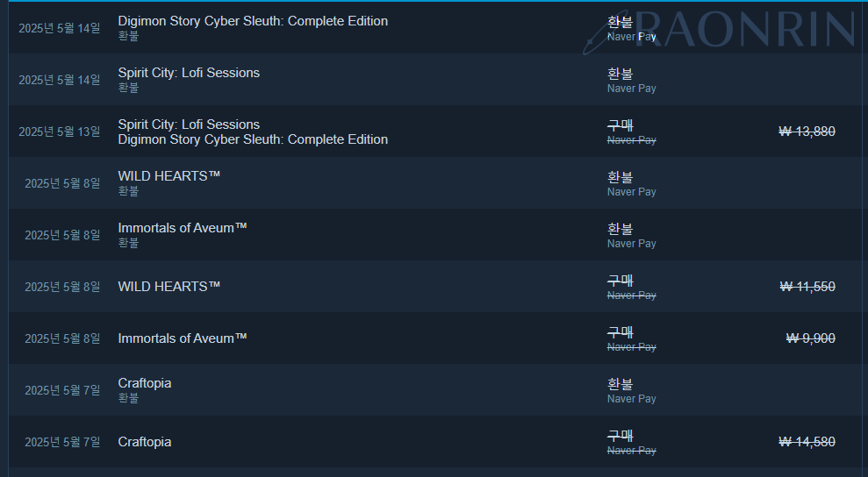This screenshot has width=868, height=477.
Task: Open the Digimon Story Cyber Sleuth refund entry
Action: (253, 21)
